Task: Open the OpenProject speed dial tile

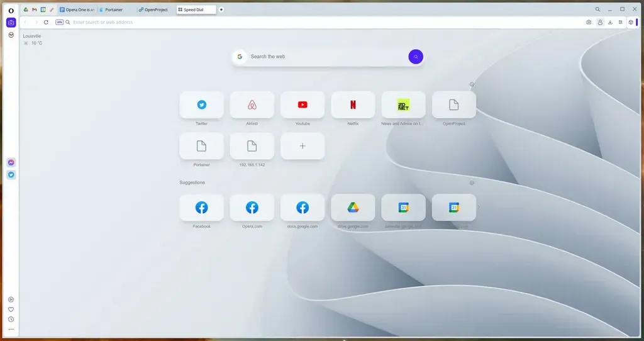Action: click(454, 105)
